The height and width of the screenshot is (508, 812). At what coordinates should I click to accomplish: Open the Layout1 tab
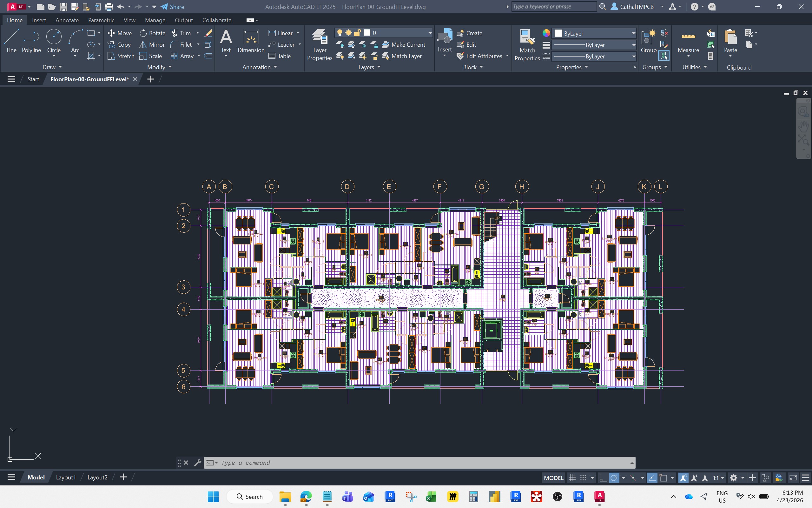pos(66,477)
